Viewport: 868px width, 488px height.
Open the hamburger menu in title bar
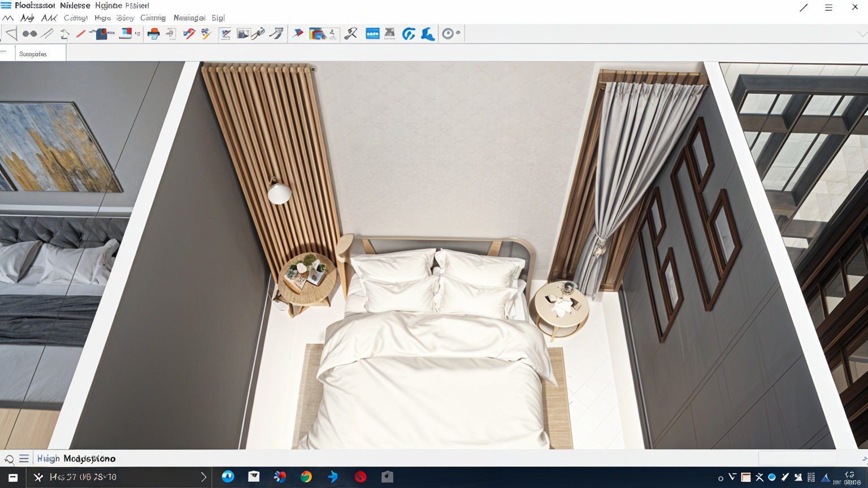click(828, 7)
